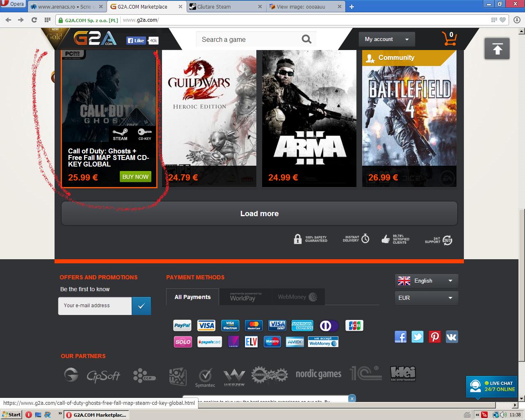Open G2A Pinterest page icon
Viewport: 525px width, 420px height.
pyautogui.click(x=435, y=337)
